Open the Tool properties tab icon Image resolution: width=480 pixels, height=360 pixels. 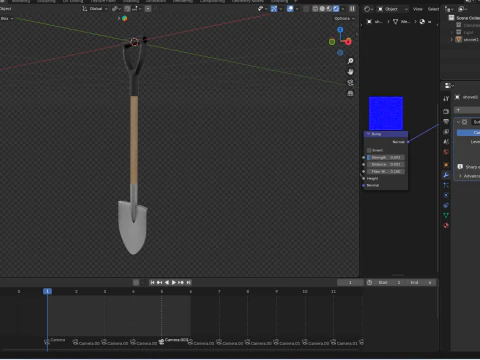pyautogui.click(x=446, y=98)
